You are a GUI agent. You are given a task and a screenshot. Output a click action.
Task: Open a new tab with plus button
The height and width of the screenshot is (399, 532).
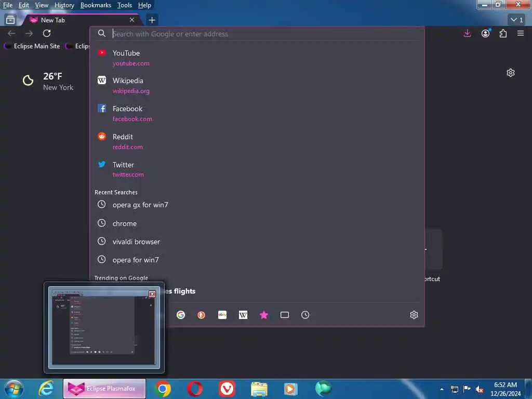[152, 20]
